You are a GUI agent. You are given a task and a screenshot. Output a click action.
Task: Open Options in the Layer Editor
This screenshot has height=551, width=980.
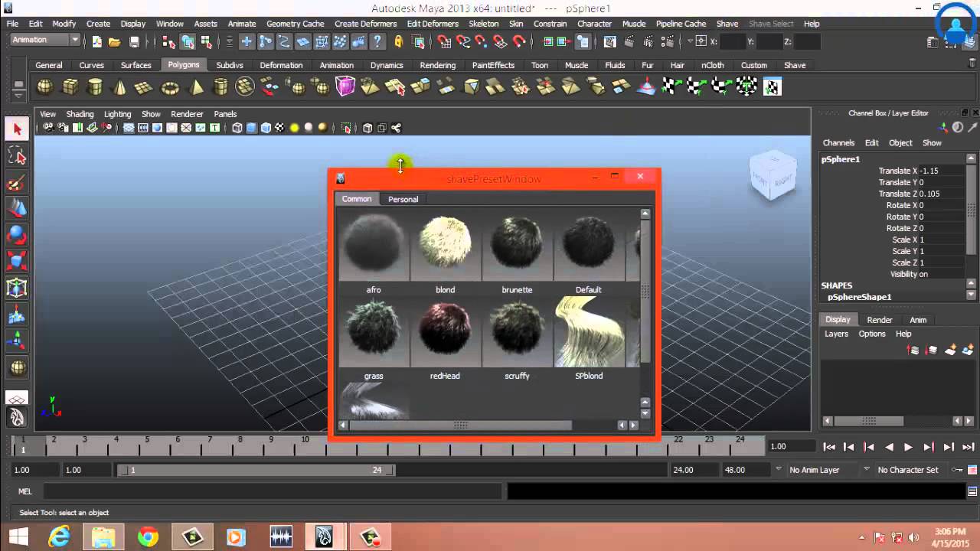pos(871,334)
